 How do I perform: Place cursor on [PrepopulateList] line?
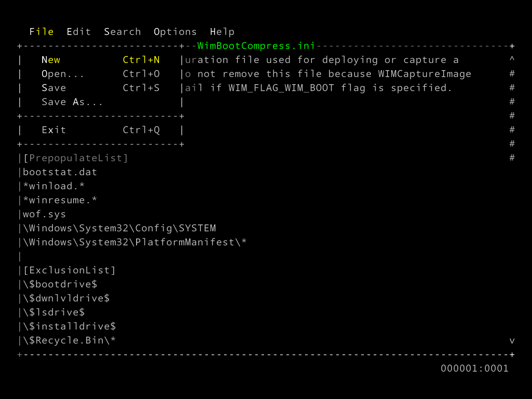[75, 158]
